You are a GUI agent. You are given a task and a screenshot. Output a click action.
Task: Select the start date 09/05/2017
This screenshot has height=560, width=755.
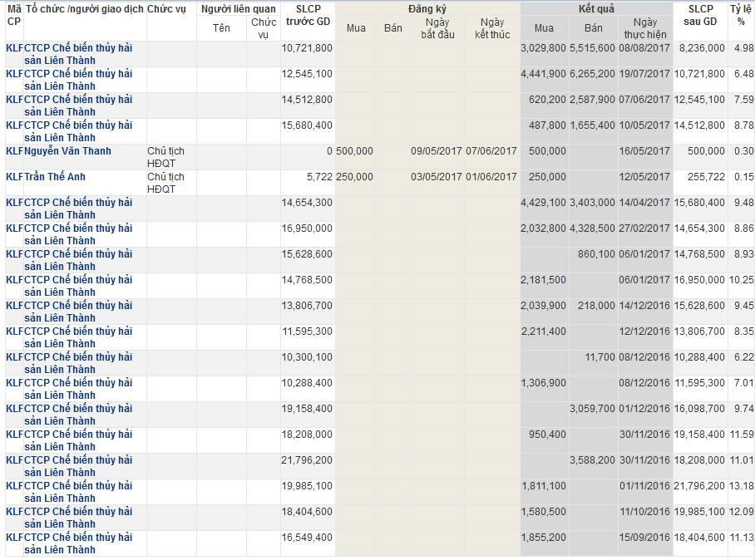click(437, 151)
